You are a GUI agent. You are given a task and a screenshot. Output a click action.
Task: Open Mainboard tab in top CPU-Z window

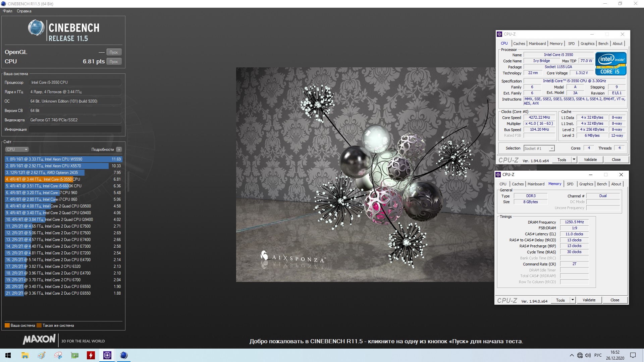point(537,44)
